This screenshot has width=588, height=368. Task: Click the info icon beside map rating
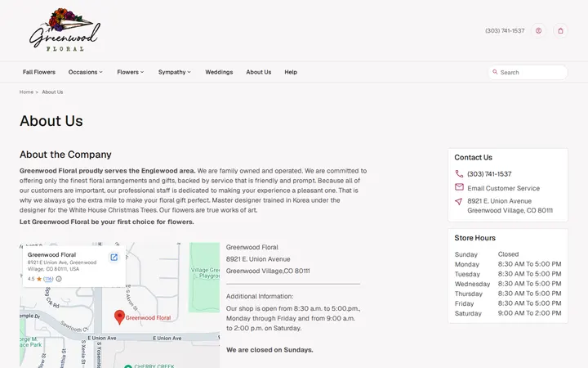pos(59,279)
